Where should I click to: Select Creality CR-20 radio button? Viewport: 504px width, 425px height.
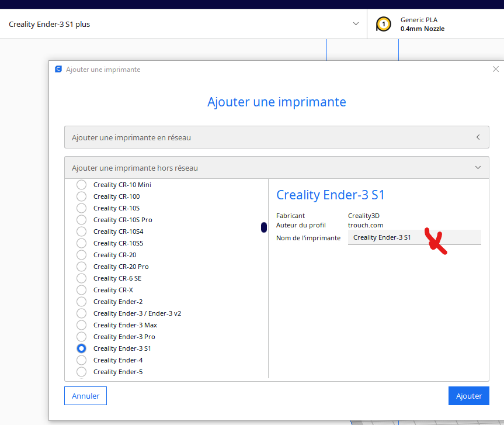pyautogui.click(x=81, y=255)
